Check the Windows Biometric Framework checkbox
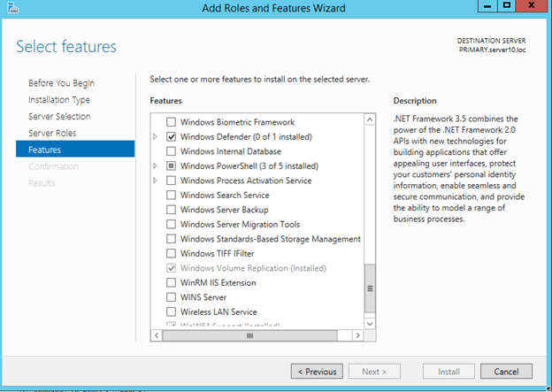The height and width of the screenshot is (392, 552). tap(172, 122)
